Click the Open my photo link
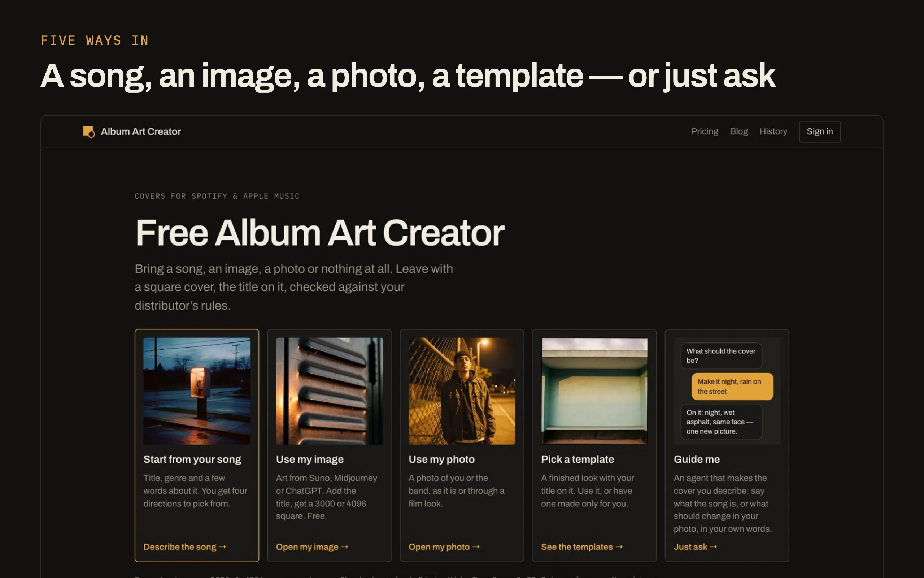924x578 pixels. coord(444,547)
